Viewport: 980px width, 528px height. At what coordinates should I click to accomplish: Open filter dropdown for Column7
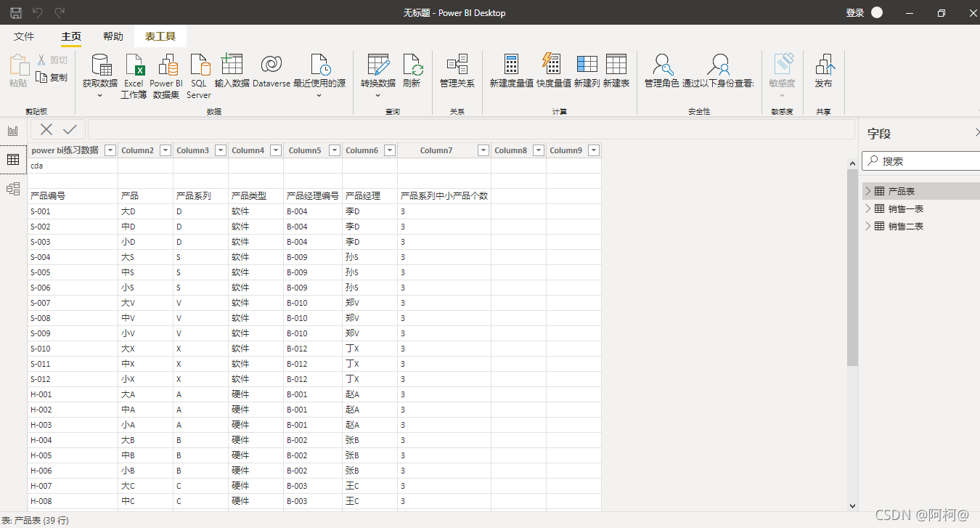483,150
